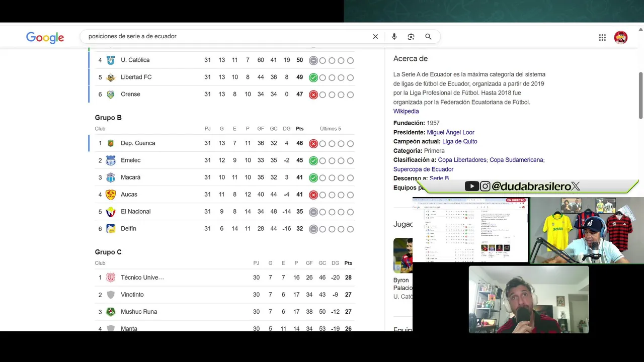
Task: Select the Delfín team name
Action: pos(128,229)
